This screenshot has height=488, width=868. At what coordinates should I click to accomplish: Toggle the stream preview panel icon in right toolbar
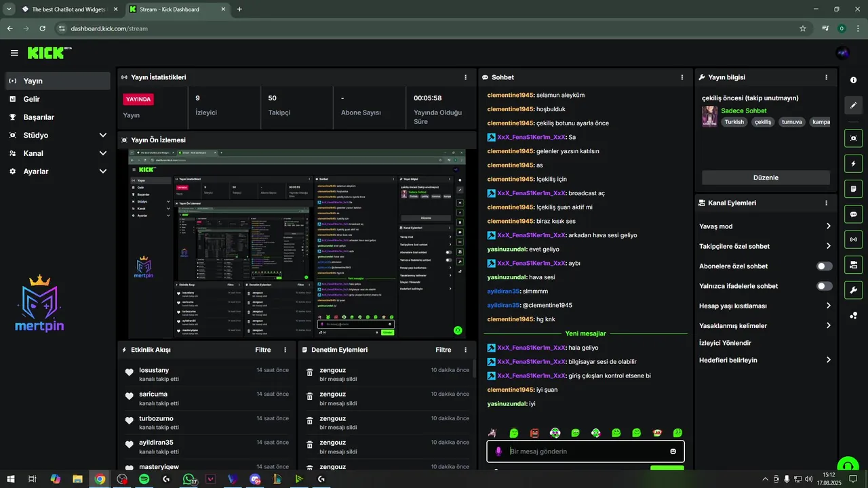click(853, 138)
